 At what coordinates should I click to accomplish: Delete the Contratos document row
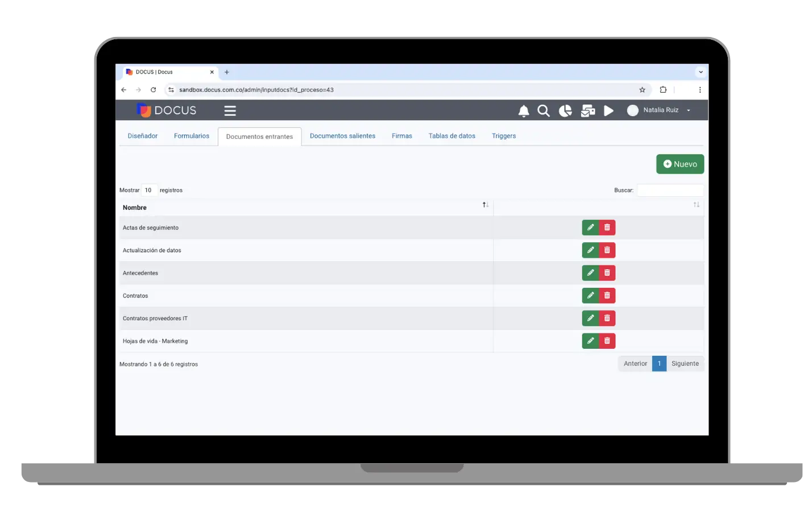607,296
